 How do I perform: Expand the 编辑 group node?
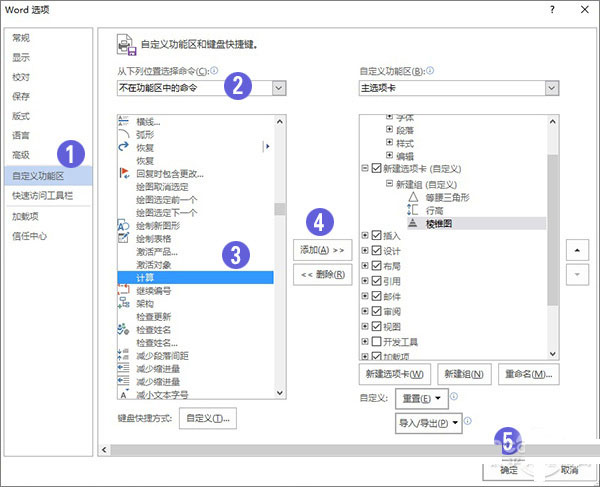390,155
